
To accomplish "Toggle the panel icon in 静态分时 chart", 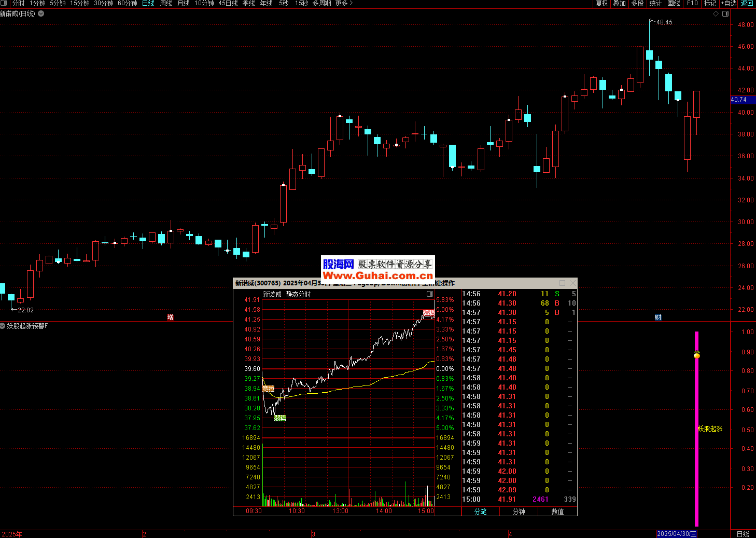I will pyautogui.click(x=430, y=294).
